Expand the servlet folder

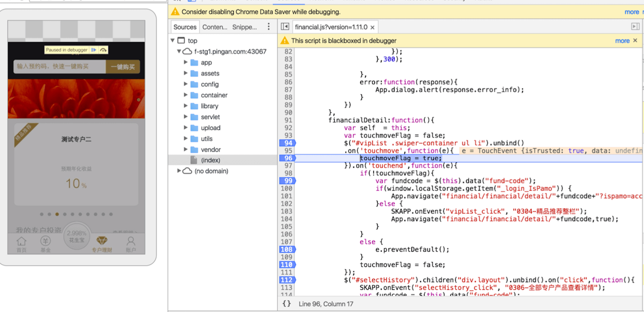(185, 117)
